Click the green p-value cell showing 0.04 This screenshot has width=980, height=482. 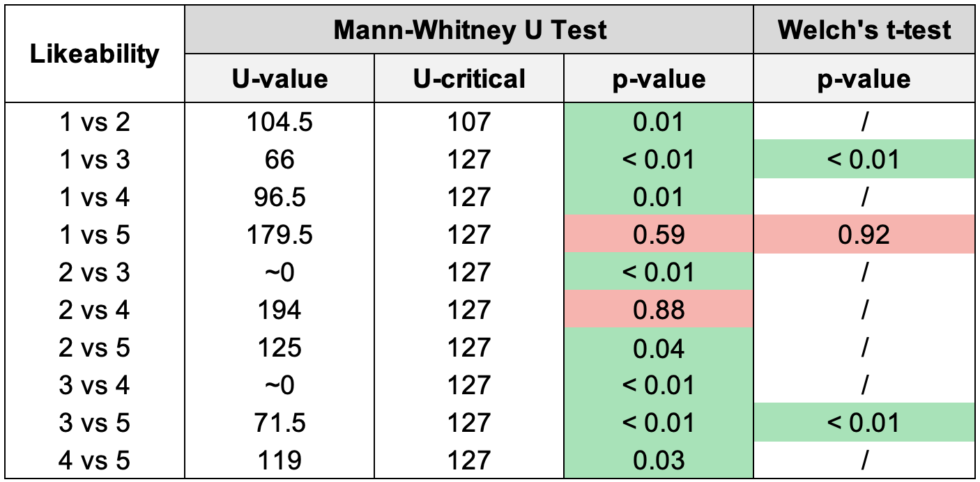[659, 347]
